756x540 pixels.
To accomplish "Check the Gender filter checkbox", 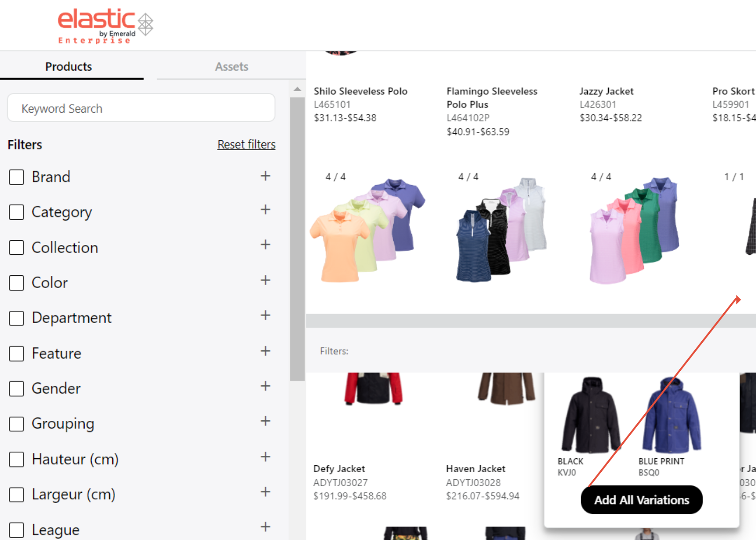I will tap(16, 389).
